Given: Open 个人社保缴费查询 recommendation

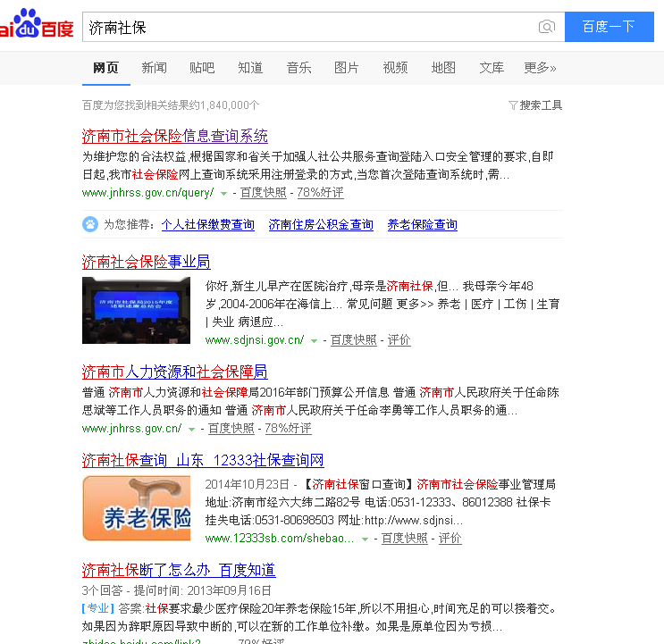Looking at the screenshot, I should pyautogui.click(x=208, y=224).
